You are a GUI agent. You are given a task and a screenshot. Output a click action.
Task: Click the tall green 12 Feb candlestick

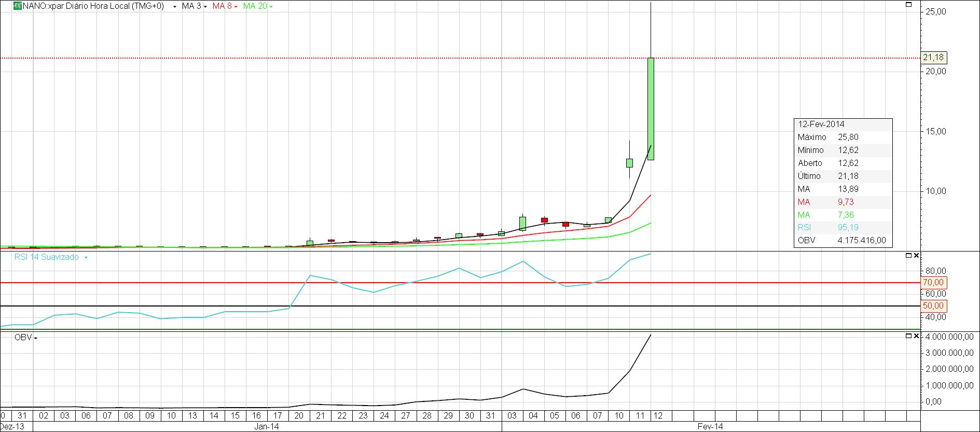click(651, 108)
